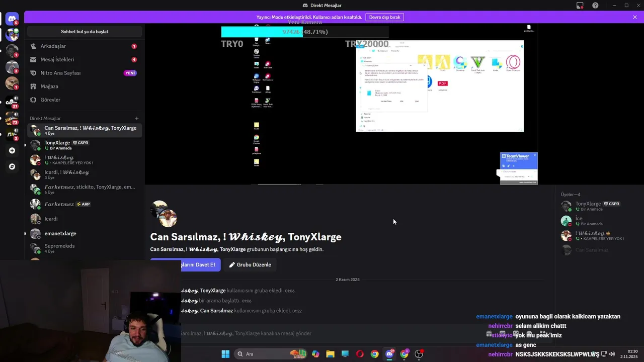This screenshot has height=362, width=644.
Task: Open the server with badge 21
Action: pyautogui.click(x=12, y=102)
